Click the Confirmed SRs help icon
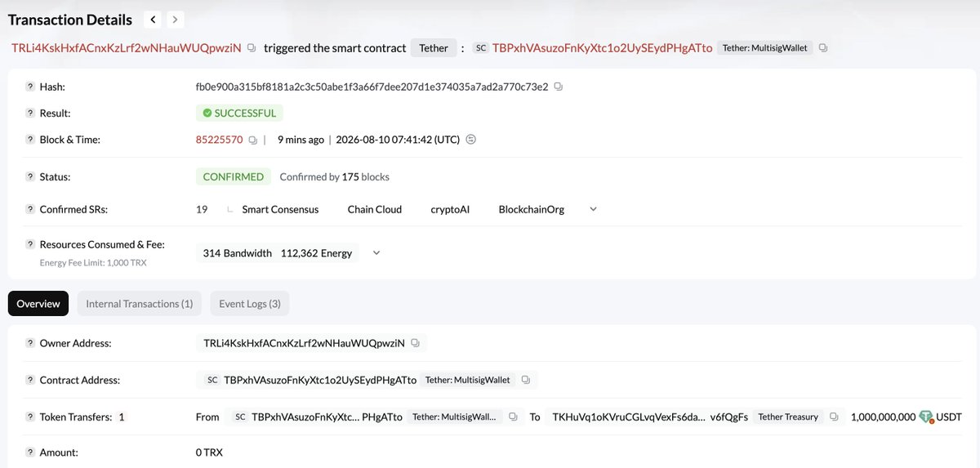This screenshot has width=980, height=468. (30, 209)
